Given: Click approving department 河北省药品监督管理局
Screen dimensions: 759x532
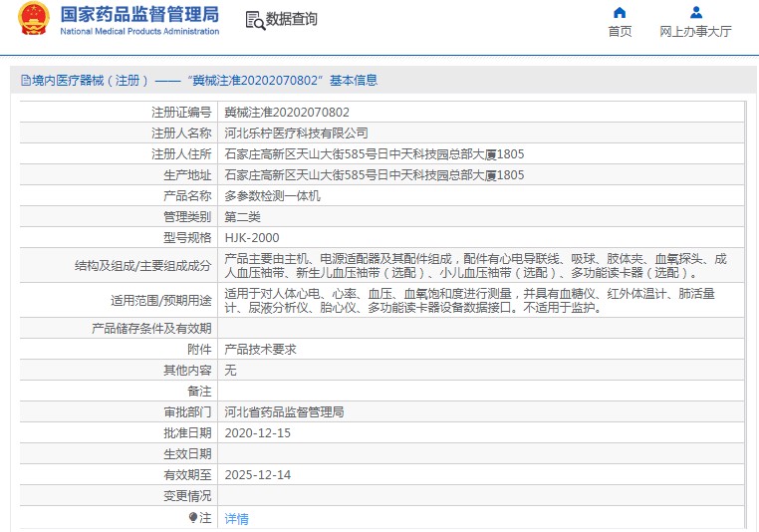Looking at the screenshot, I should pos(284,411).
